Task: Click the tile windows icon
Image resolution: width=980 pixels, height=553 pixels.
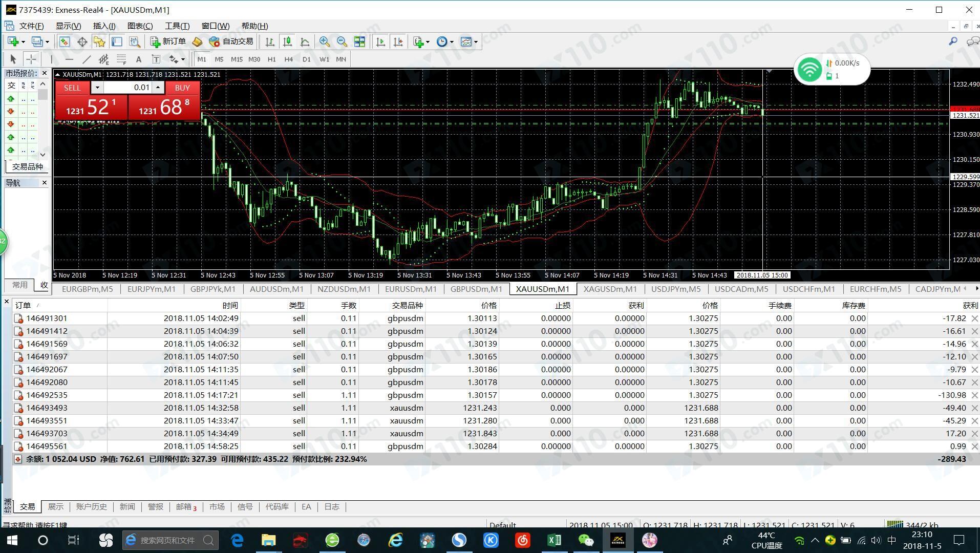Action: tap(359, 42)
